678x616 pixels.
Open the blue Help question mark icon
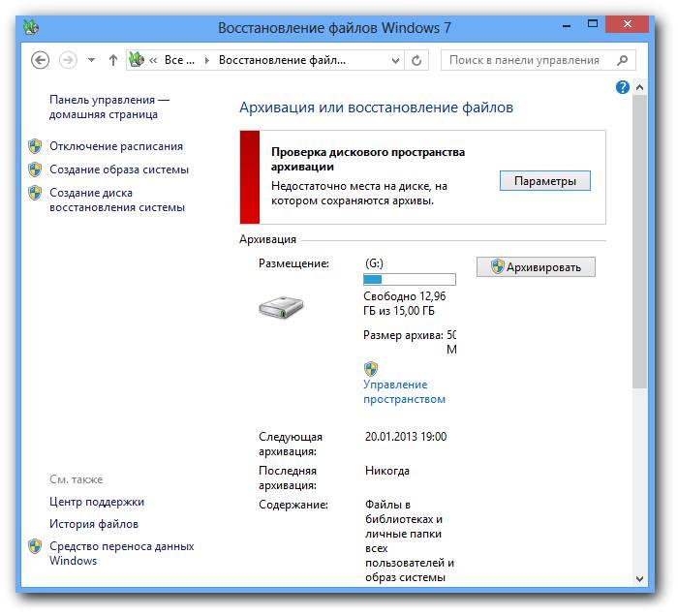point(622,87)
